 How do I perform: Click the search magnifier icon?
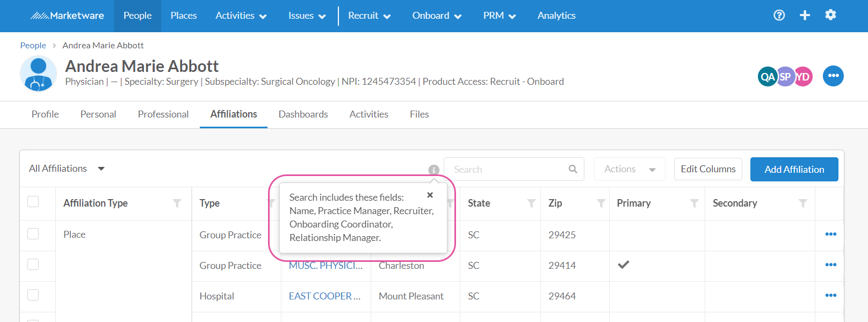tap(573, 169)
